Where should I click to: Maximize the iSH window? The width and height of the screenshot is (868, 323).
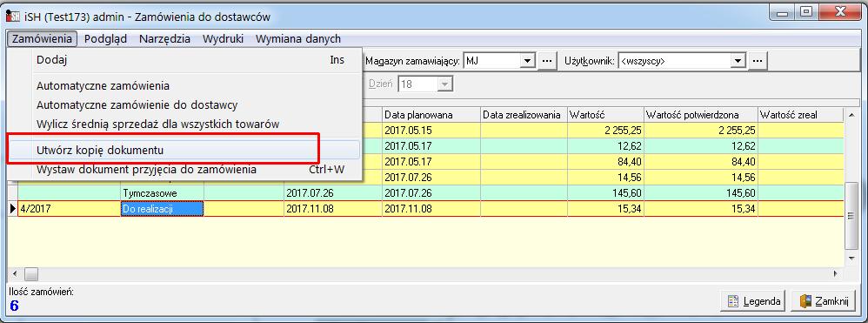[x=806, y=11]
